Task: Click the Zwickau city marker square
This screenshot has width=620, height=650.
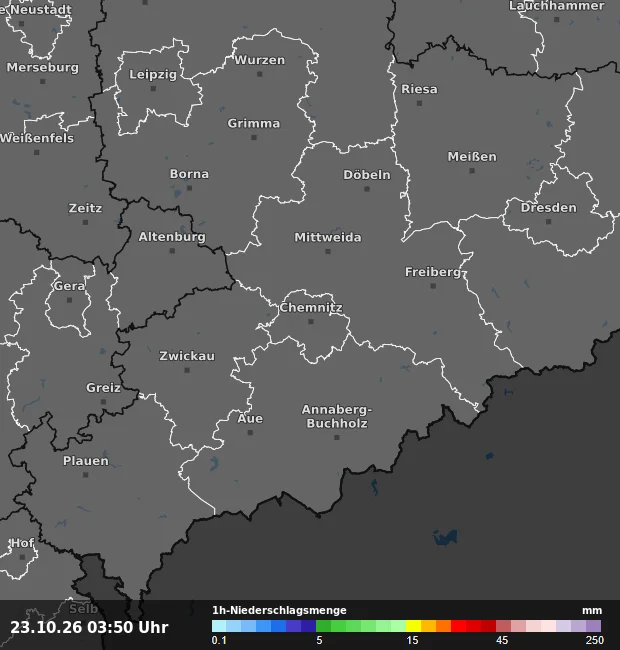Action: 187,370
